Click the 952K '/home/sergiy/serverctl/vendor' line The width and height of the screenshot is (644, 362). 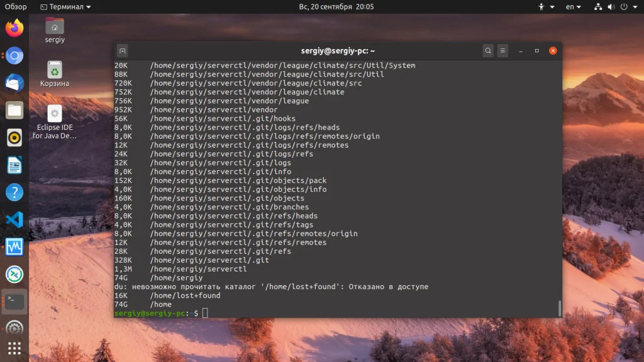pyautogui.click(x=196, y=109)
